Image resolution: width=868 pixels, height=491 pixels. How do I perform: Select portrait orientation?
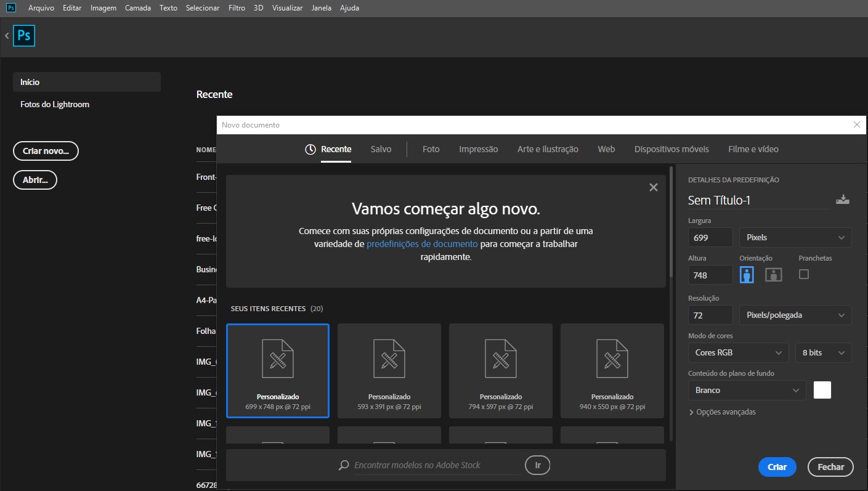pos(747,275)
